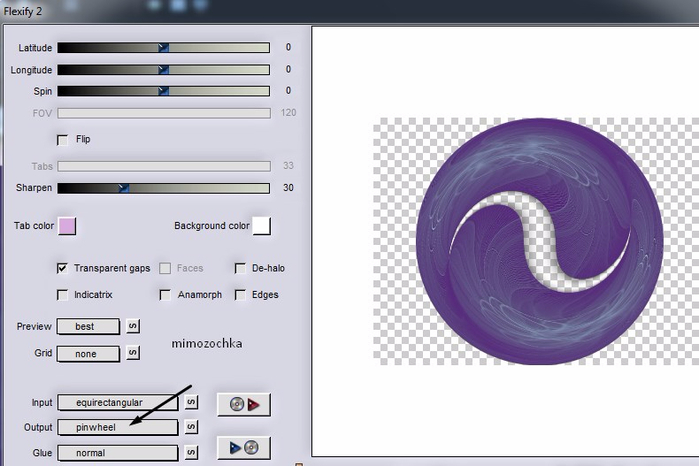Image resolution: width=699 pixels, height=466 pixels.
Task: Toggle the De-halo checkbox
Action: tap(240, 268)
